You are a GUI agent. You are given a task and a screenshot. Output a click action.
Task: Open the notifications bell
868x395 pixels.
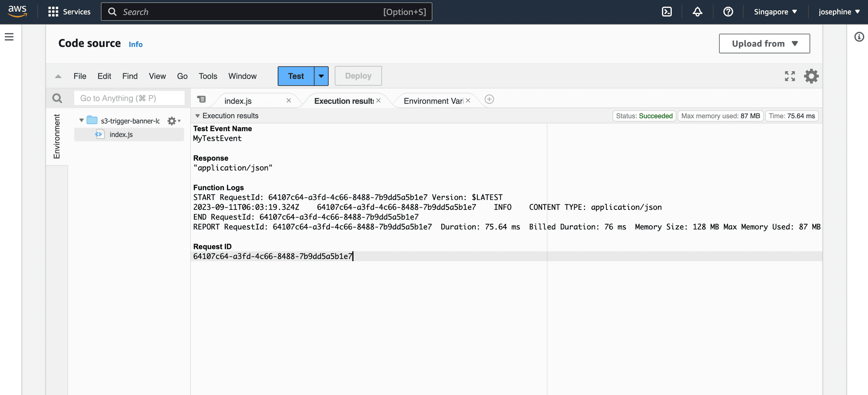click(697, 12)
